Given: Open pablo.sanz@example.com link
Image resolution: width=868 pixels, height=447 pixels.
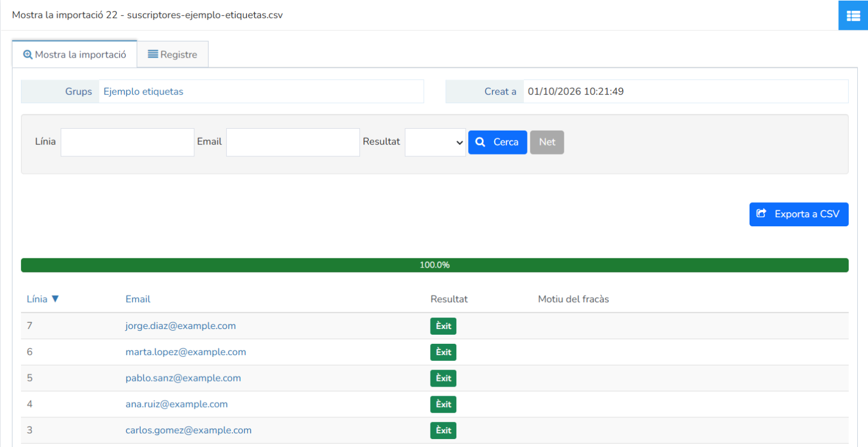Looking at the screenshot, I should (183, 378).
